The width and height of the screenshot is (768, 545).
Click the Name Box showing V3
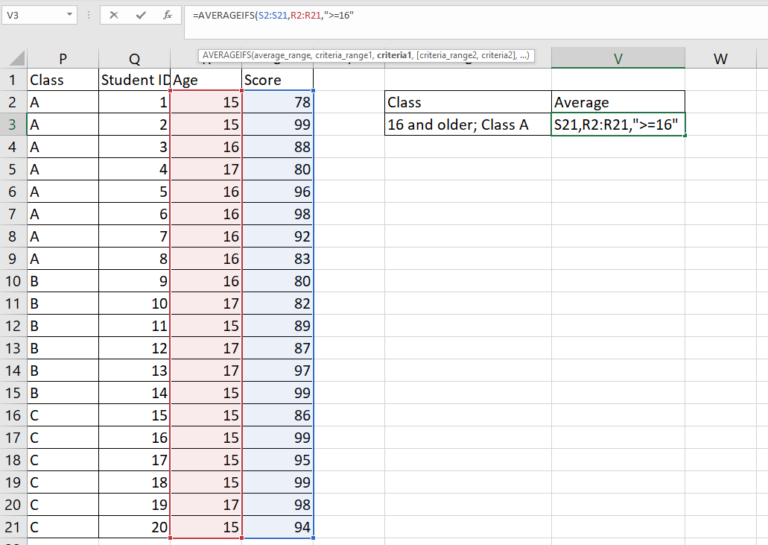coord(30,16)
